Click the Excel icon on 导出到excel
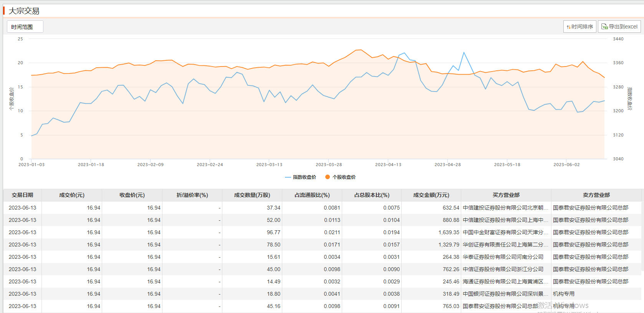The image size is (644, 313). [604, 27]
